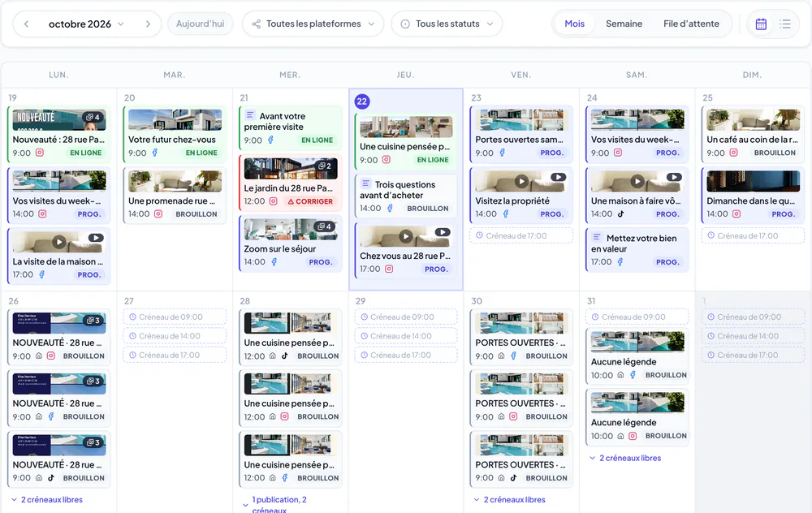Screen dimensions: 812x513
Task: Switch to the 'File d'attente' tab
Action: 691,24
